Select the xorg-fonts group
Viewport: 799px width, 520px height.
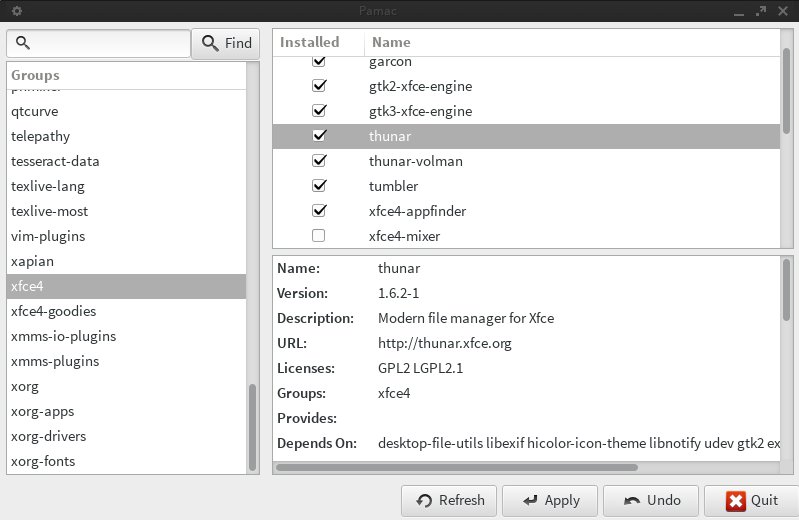tap(126, 461)
